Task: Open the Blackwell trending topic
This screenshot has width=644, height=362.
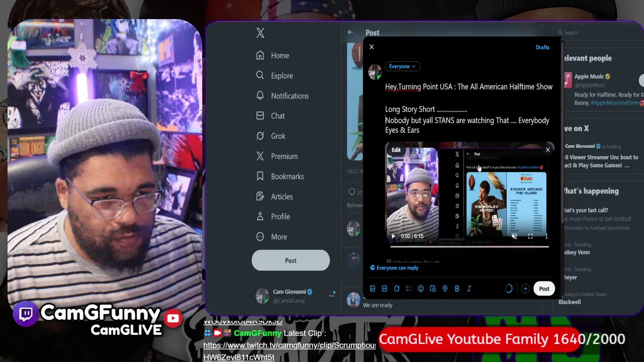Action: pyautogui.click(x=570, y=302)
